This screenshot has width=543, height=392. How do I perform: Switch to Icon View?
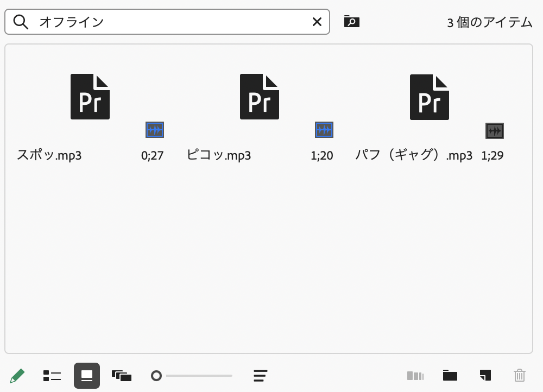click(x=86, y=375)
